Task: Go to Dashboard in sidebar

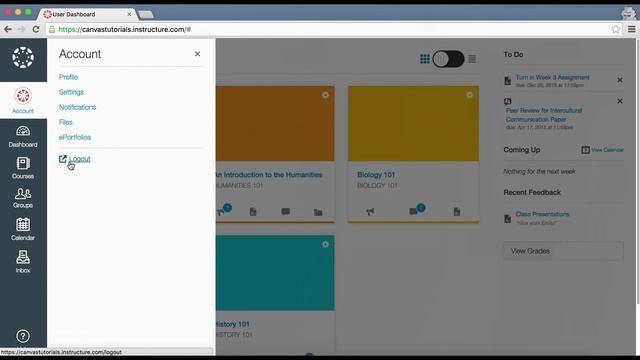Action: click(x=23, y=137)
